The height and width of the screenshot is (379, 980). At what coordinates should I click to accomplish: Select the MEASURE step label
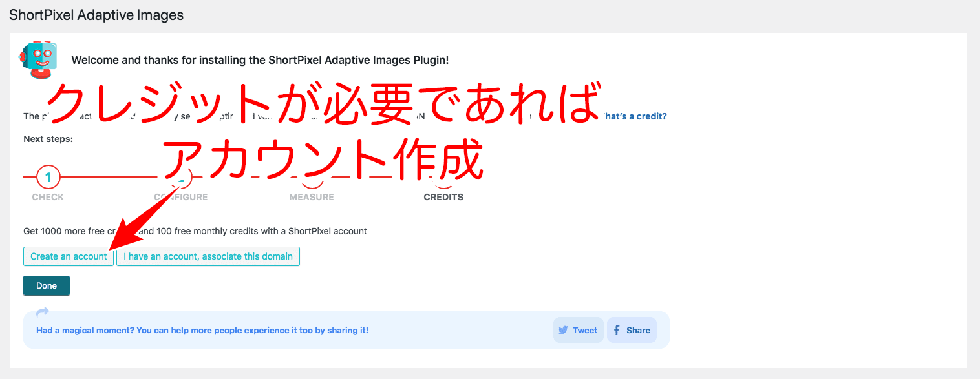tap(312, 197)
